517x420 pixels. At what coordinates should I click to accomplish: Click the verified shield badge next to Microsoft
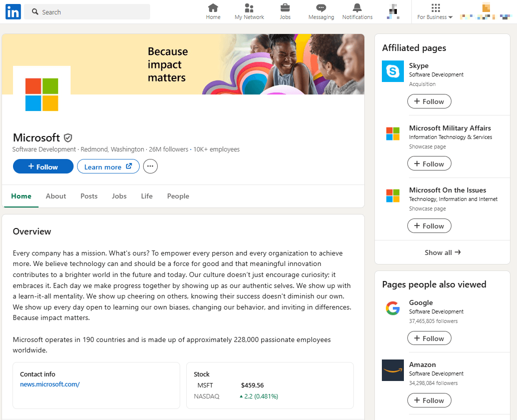pos(68,137)
